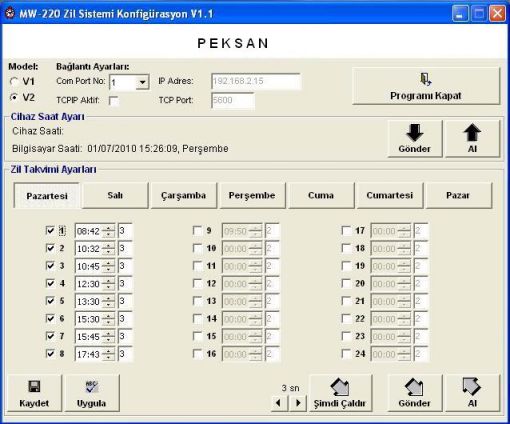The height and width of the screenshot is (424, 510).
Task: Click the application icon in title bar
Action: (x=10, y=13)
